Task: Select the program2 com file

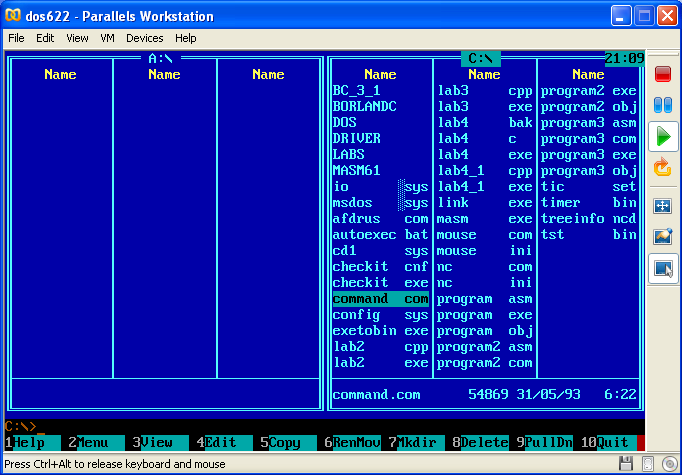Action: 485,363
